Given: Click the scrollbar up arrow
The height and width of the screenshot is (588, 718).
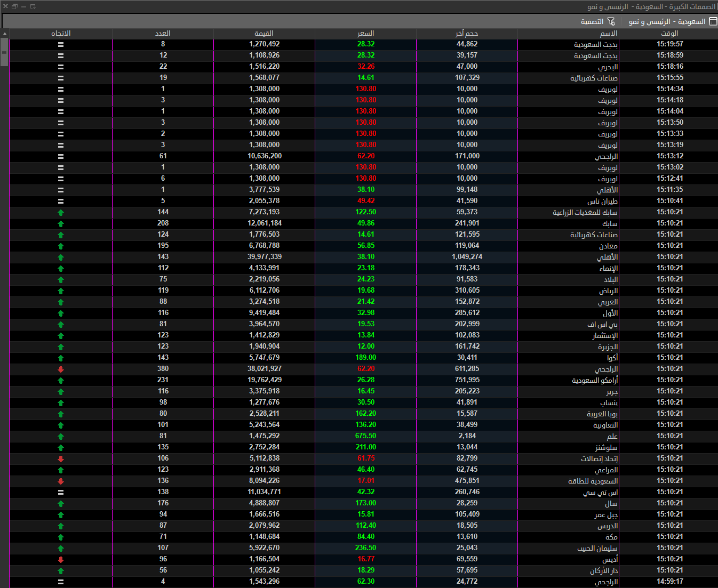Looking at the screenshot, I should [x=4, y=33].
